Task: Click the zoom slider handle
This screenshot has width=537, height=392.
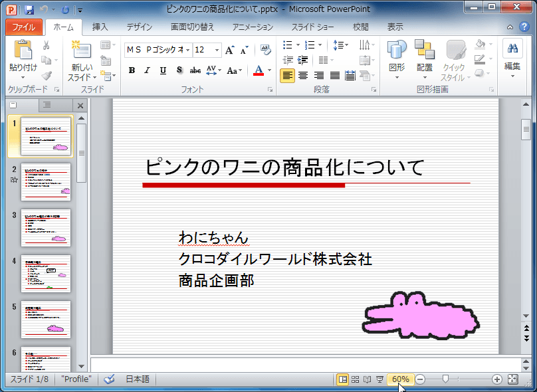Action: [x=445, y=379]
